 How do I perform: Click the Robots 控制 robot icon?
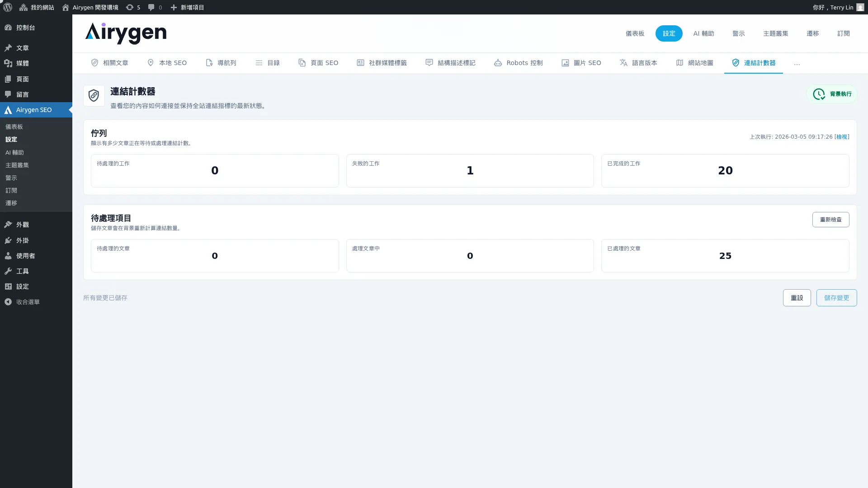[498, 63]
